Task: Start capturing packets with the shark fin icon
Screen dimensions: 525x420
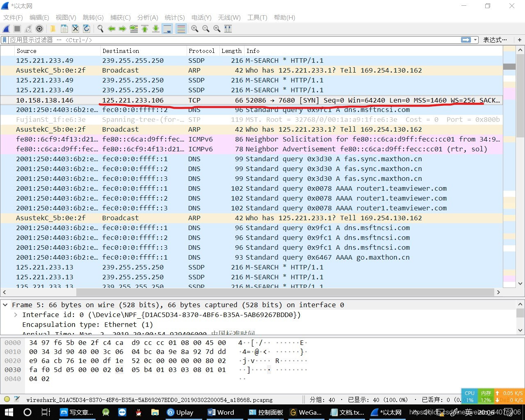Action: (x=6, y=29)
